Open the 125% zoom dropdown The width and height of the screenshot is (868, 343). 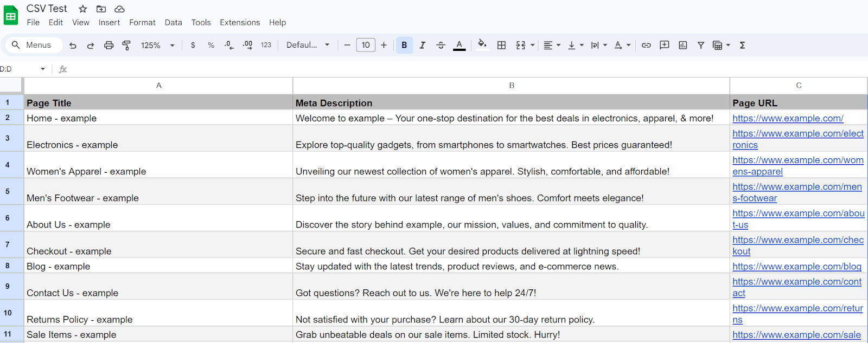coord(158,46)
